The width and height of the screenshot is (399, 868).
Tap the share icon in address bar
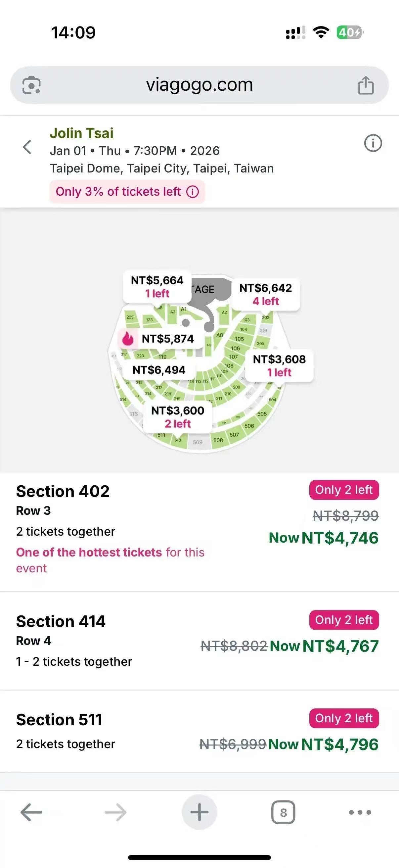[365, 85]
